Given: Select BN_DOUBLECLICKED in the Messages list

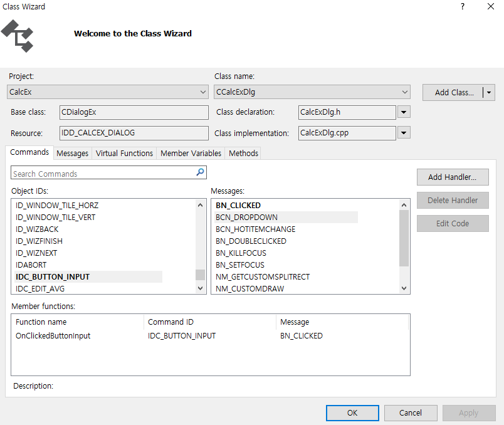Looking at the screenshot, I should click(x=251, y=241).
